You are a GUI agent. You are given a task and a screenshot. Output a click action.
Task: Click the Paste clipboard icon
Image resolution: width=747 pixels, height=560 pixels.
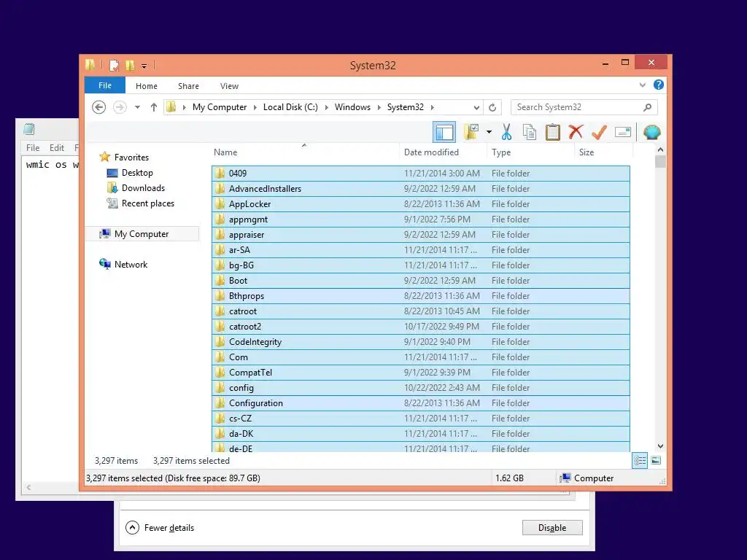click(553, 132)
